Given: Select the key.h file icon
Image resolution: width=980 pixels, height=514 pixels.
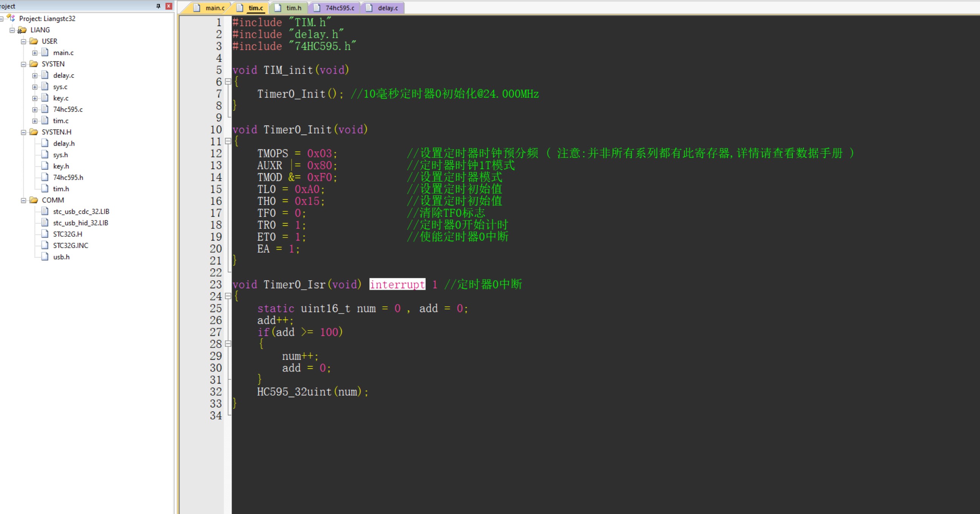Looking at the screenshot, I should coord(45,166).
